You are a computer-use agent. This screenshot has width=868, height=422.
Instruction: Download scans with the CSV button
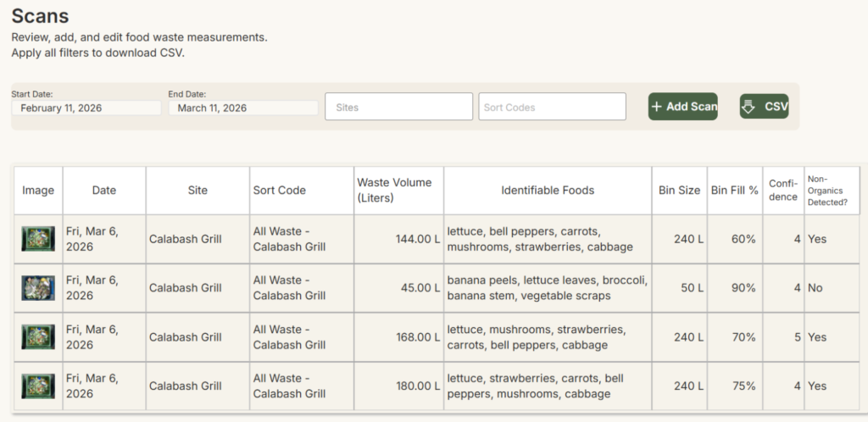pyautogui.click(x=765, y=107)
